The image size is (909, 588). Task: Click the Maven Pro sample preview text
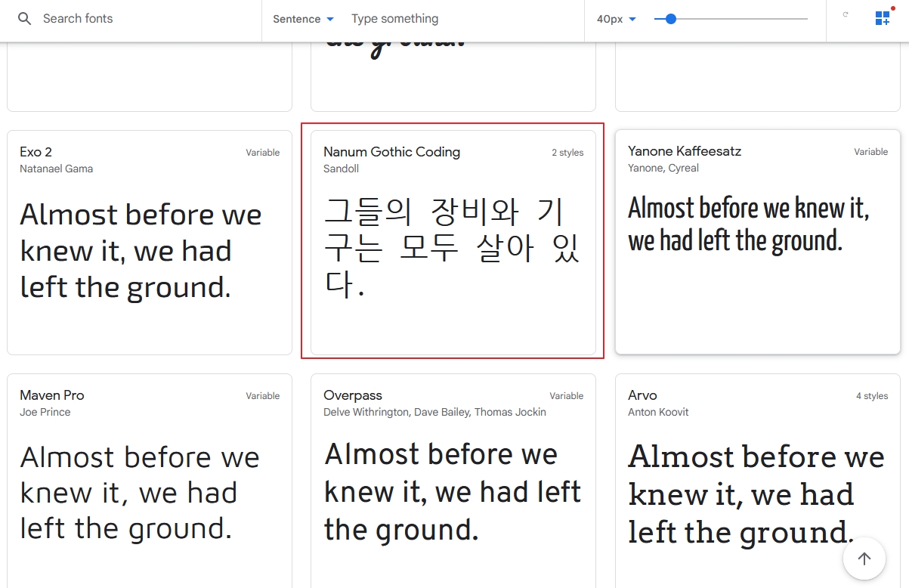pyautogui.click(x=140, y=493)
